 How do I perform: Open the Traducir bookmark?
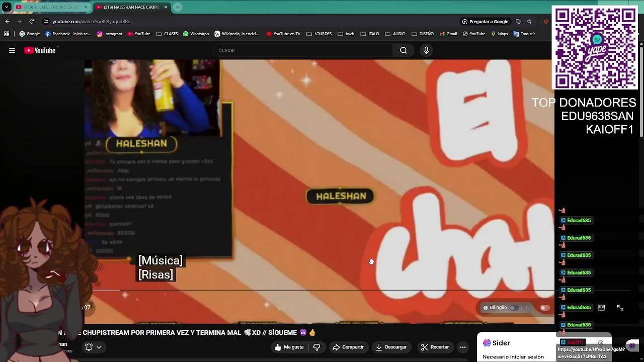[524, 34]
